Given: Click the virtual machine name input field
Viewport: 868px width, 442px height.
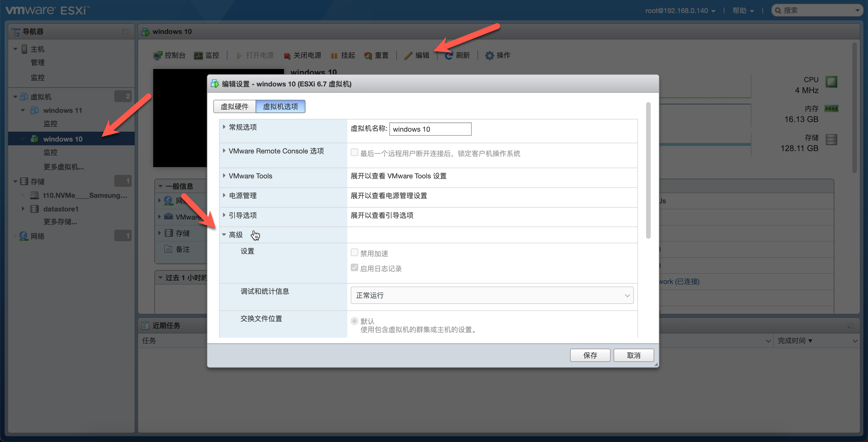Looking at the screenshot, I should point(430,129).
